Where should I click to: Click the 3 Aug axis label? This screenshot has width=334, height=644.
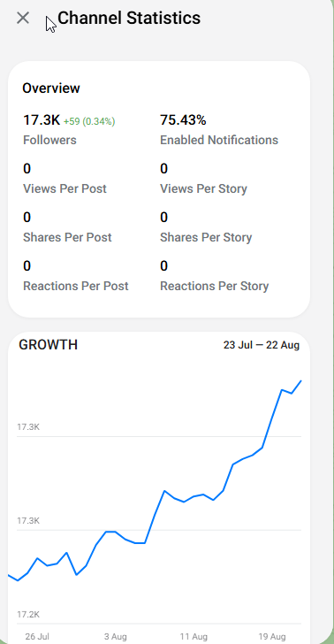115,637
